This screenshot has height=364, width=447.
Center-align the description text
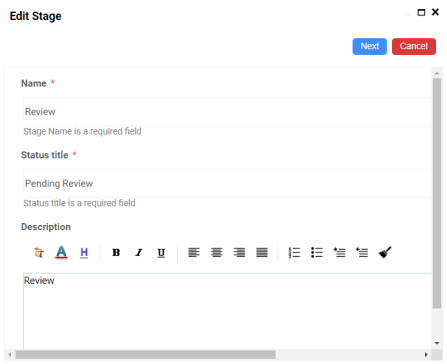coord(217,253)
